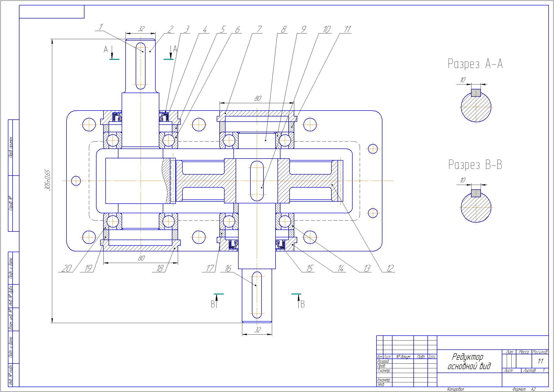Viewport: 554px width, 392px height.
Task: Click the 1:1 scale cell
Action: (x=540, y=361)
